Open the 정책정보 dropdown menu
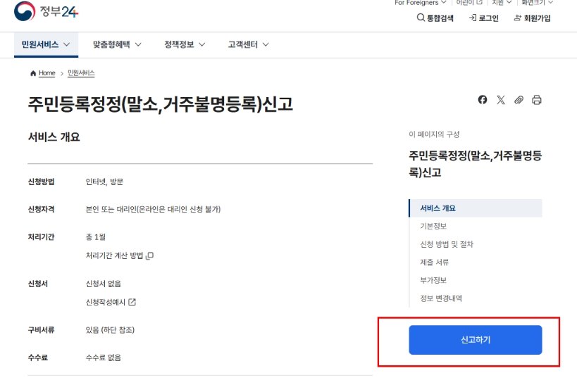577x392 pixels. pyautogui.click(x=185, y=44)
